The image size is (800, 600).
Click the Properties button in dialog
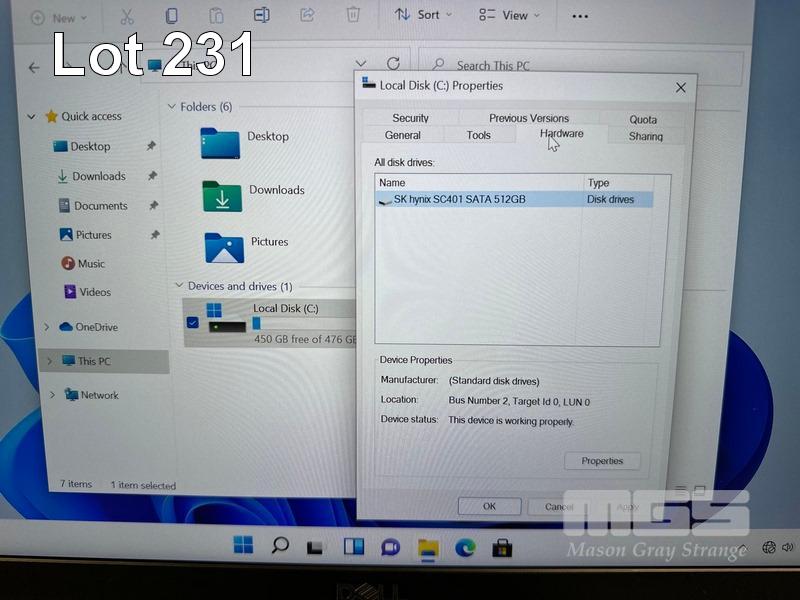click(602, 461)
